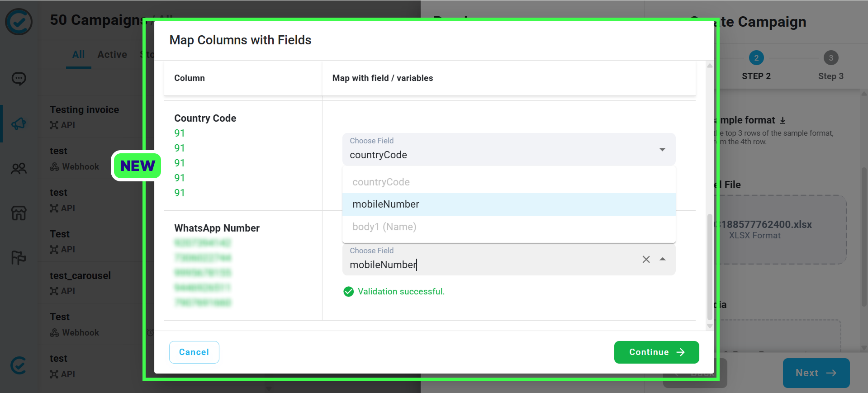Open the flag sidebar icon
The width and height of the screenshot is (868, 393).
point(19,258)
